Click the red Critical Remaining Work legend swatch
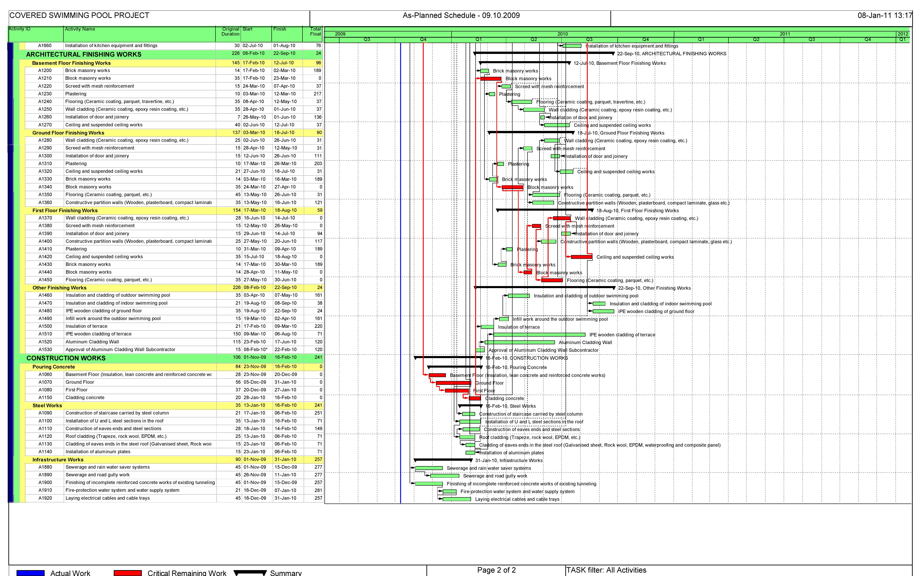 point(128,573)
